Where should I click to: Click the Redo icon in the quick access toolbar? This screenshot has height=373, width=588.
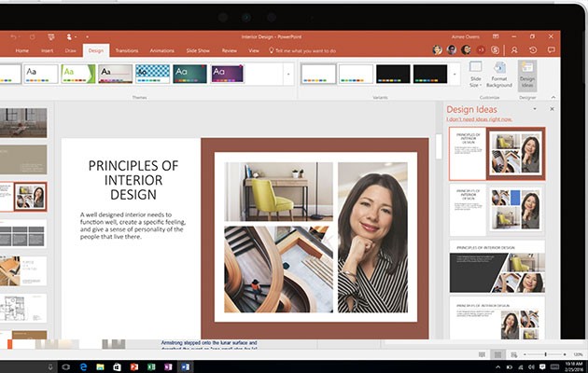(33, 36)
